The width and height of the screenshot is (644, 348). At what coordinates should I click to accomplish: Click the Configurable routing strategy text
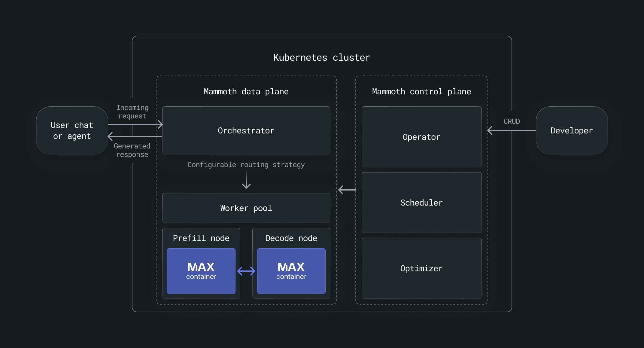point(246,165)
